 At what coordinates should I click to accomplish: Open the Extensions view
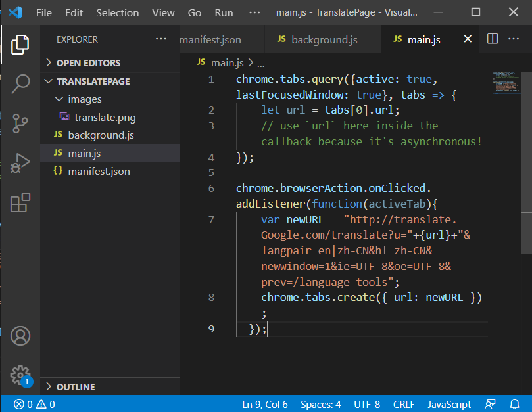tap(20, 203)
